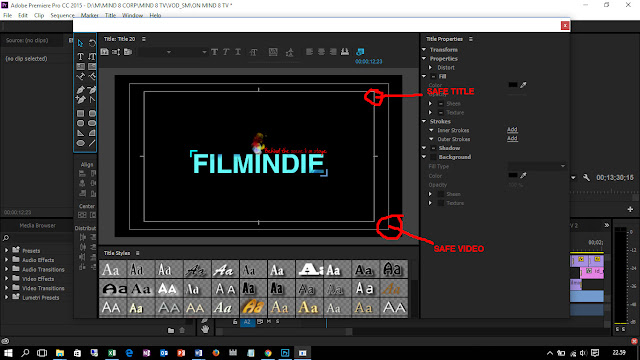Select the horizontal Type tool
Image resolution: width=640 pixels, height=360 pixels.
tap(80, 56)
